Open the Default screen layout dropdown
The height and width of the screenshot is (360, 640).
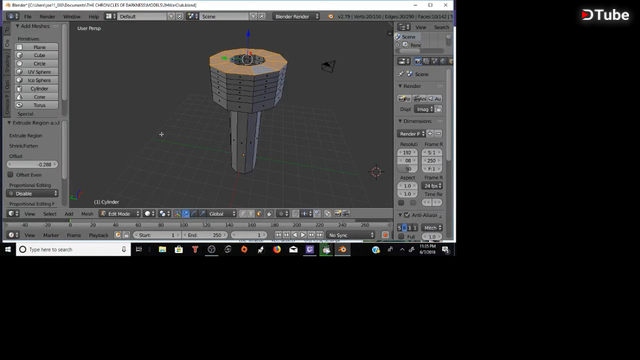click(142, 17)
